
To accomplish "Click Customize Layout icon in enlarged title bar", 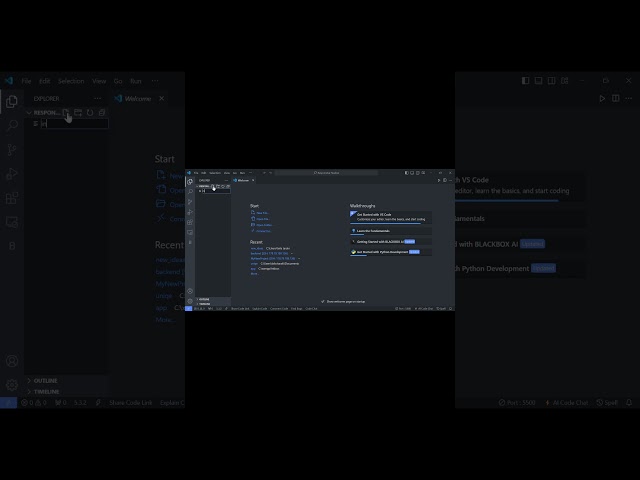I will pyautogui.click(x=564, y=81).
